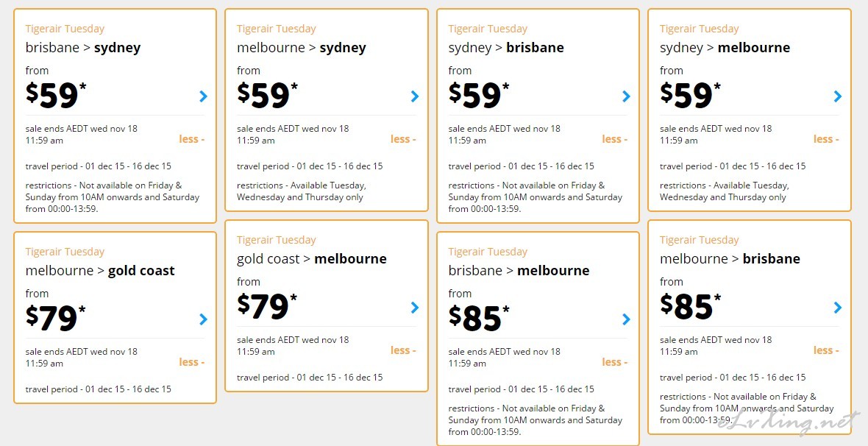The image size is (868, 446).
Task: Open gold coast > melbourne fare arrow
Action: (x=415, y=308)
